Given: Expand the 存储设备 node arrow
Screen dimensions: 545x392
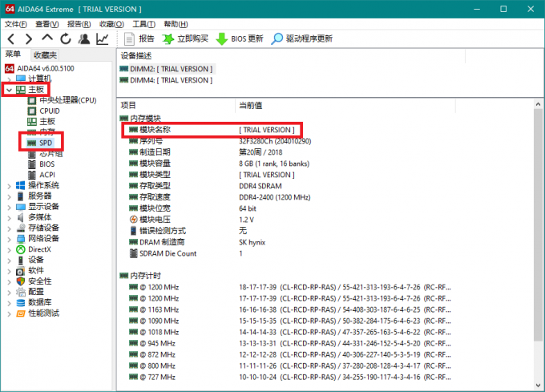Looking at the screenshot, I should pyautogui.click(x=9, y=228).
